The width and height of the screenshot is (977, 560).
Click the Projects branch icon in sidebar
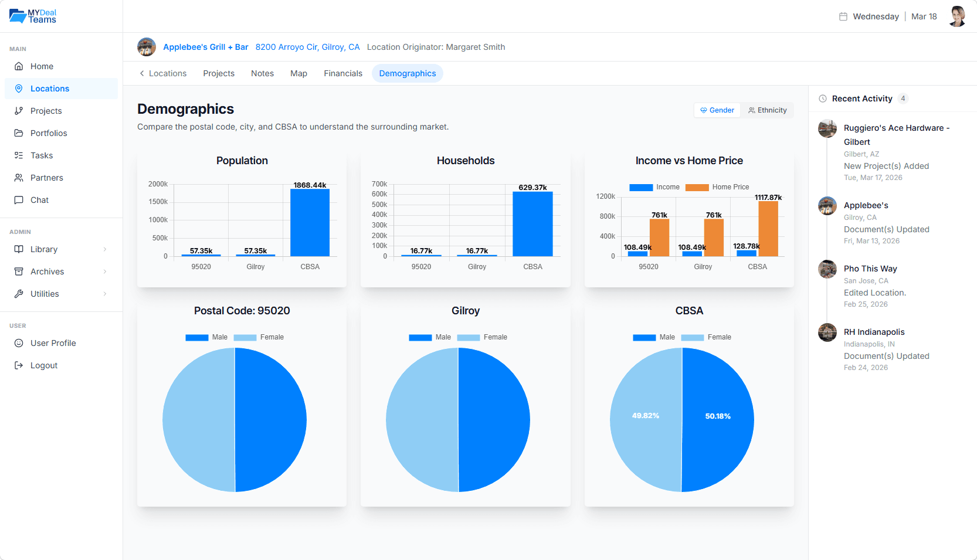[19, 111]
